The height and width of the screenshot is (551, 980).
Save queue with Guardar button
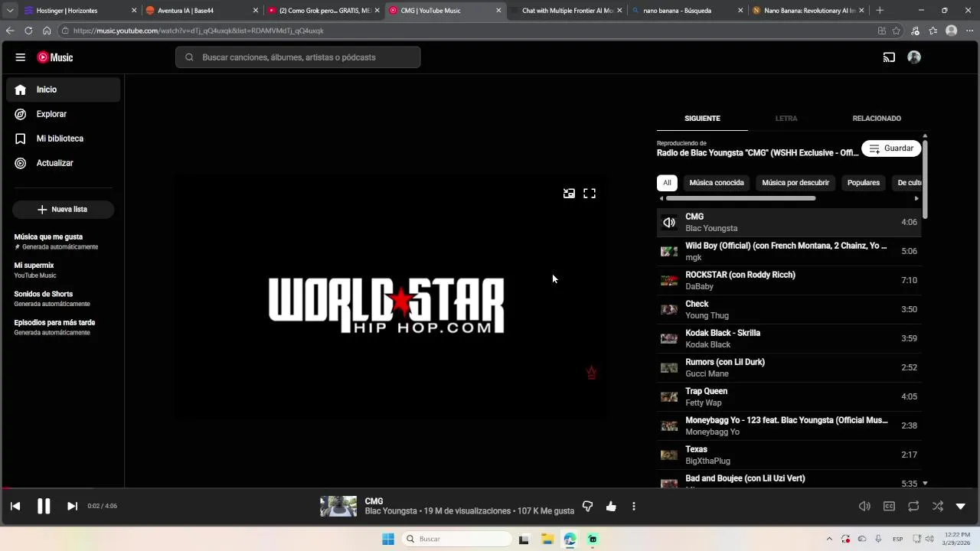coord(891,148)
